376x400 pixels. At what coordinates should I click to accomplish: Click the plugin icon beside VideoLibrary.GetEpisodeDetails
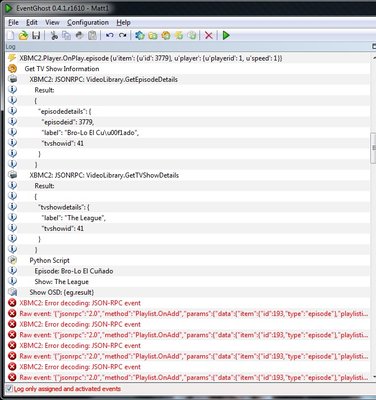pos(12,79)
